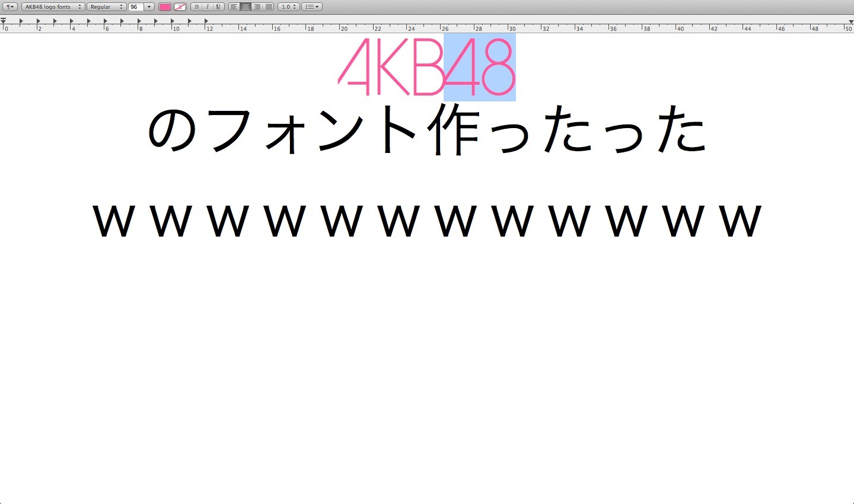Click the text line のフォント作ったった
The height and width of the screenshot is (504, 854).
click(427, 129)
